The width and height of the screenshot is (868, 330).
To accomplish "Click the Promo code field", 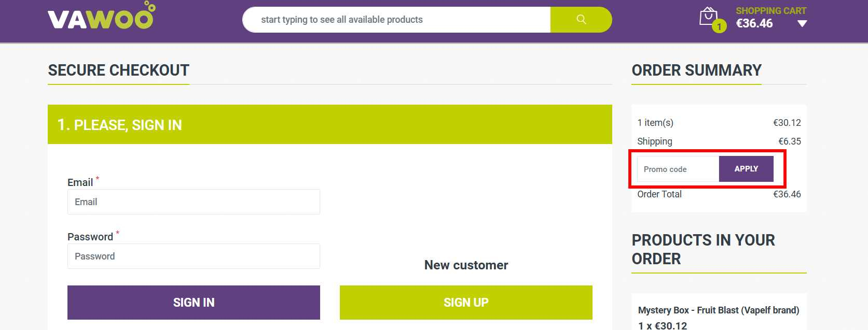I will pos(678,169).
